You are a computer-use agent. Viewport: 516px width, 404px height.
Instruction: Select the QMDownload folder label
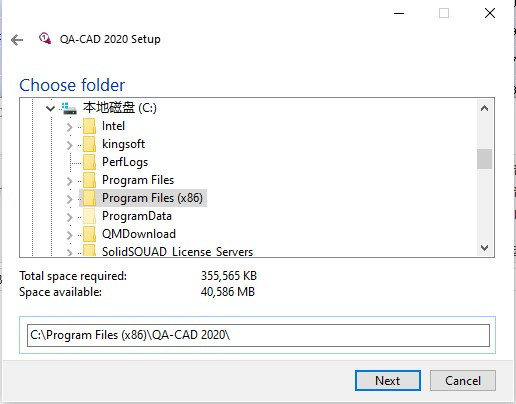click(x=139, y=234)
